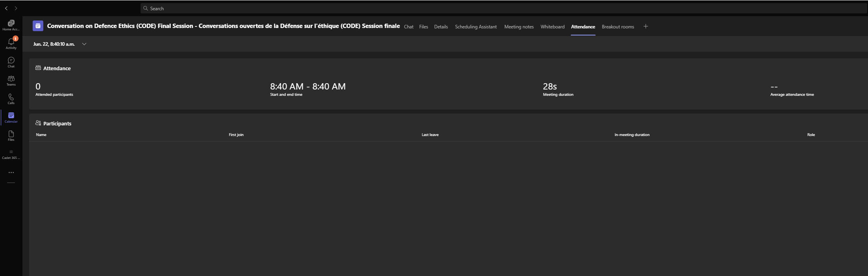868x276 pixels.
Task: Add a tab with the plus icon
Action: click(x=646, y=26)
